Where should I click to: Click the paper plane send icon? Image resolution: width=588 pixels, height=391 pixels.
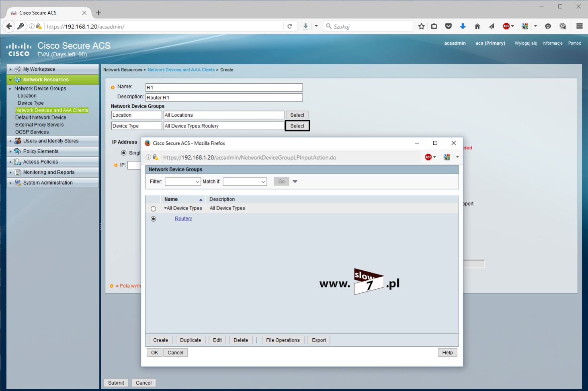491,27
